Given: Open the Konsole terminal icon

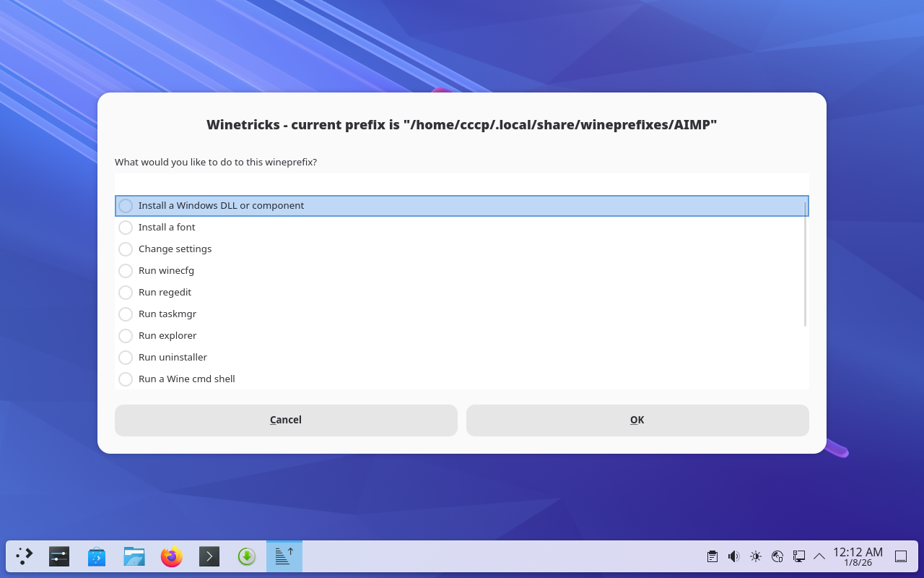Looking at the screenshot, I should [x=209, y=556].
